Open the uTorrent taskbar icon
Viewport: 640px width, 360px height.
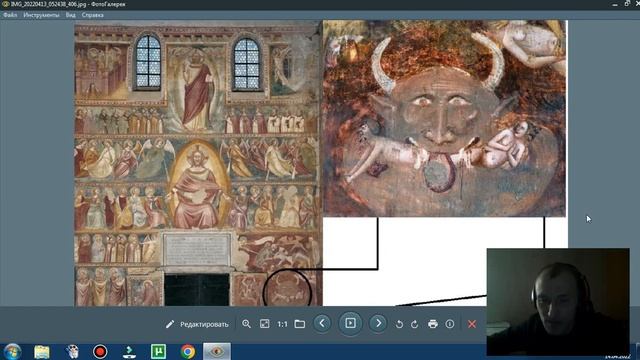pos(158,352)
